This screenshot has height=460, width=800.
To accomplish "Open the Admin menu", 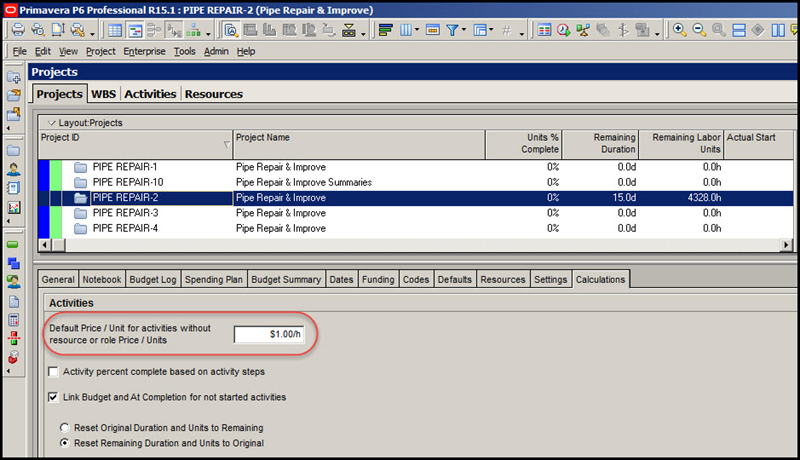I will tap(216, 52).
